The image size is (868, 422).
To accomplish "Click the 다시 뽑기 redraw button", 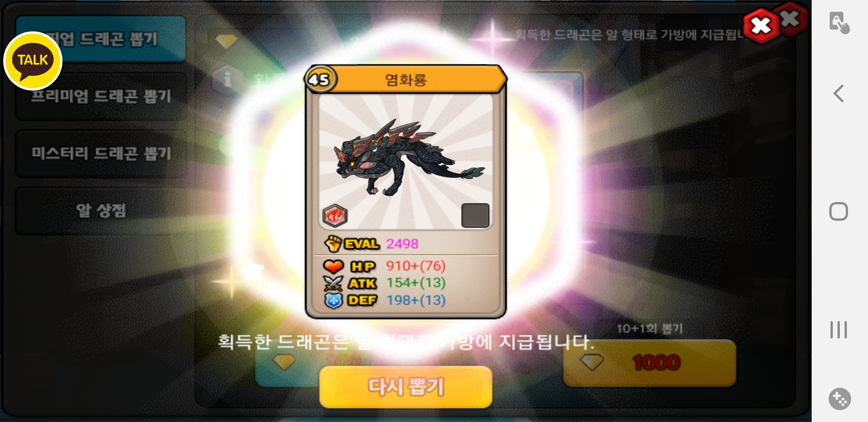I will 405,387.
